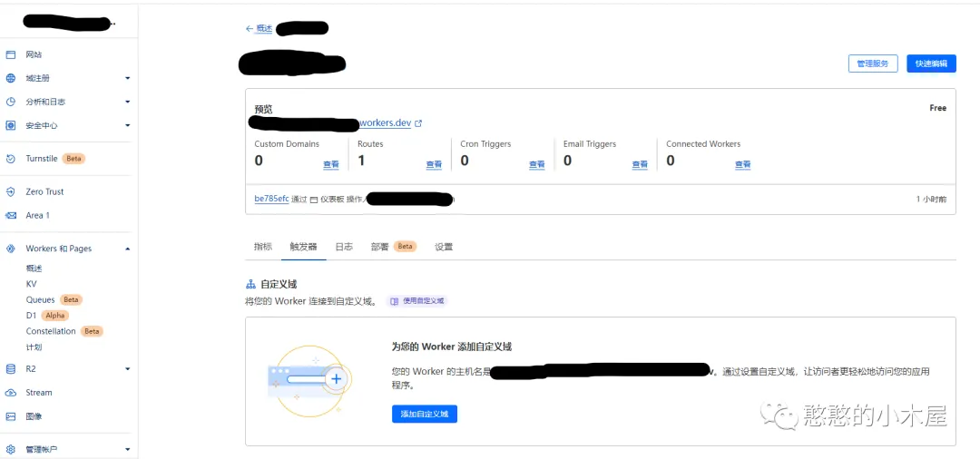This screenshot has height=459, width=980.
Task: Click the back arrow beside 概述
Action: pos(250,29)
